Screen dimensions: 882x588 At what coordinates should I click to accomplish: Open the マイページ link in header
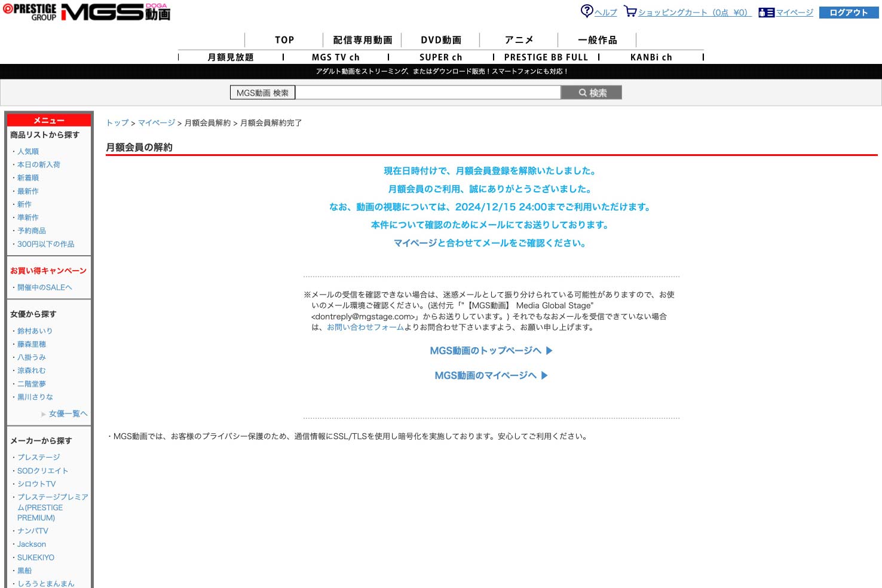pyautogui.click(x=794, y=13)
